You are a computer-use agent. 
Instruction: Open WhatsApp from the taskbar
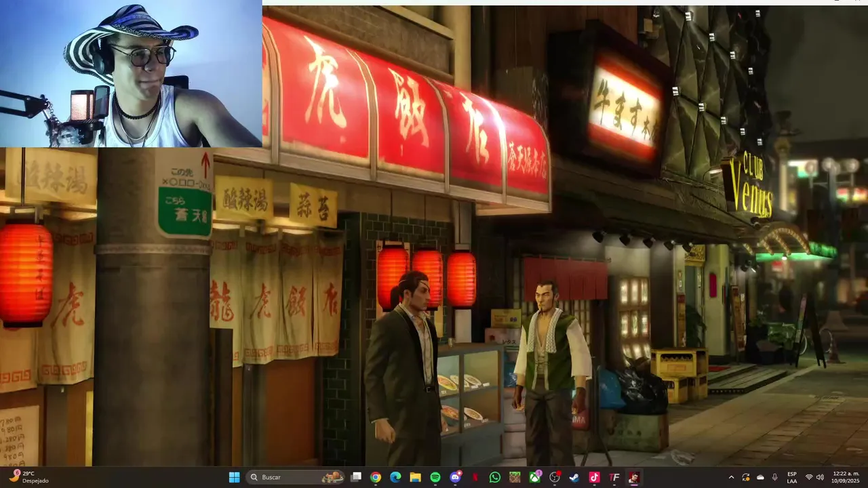495,477
